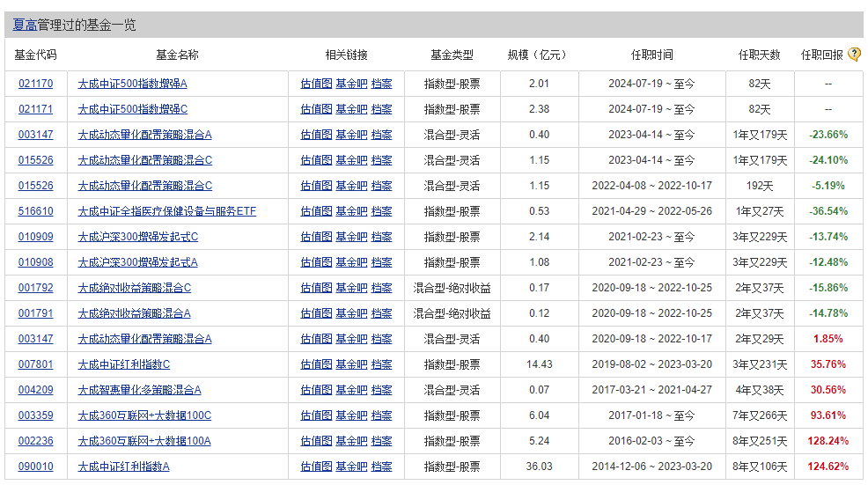868x485 pixels.
Task: Open 大成中证全指医疗保健设备与服务ETF link
Action: [x=166, y=211]
